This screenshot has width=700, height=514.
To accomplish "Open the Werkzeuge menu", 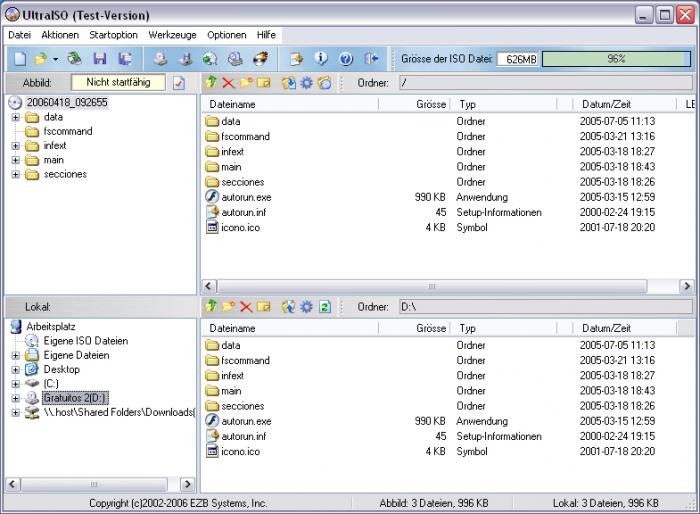I will click(173, 34).
